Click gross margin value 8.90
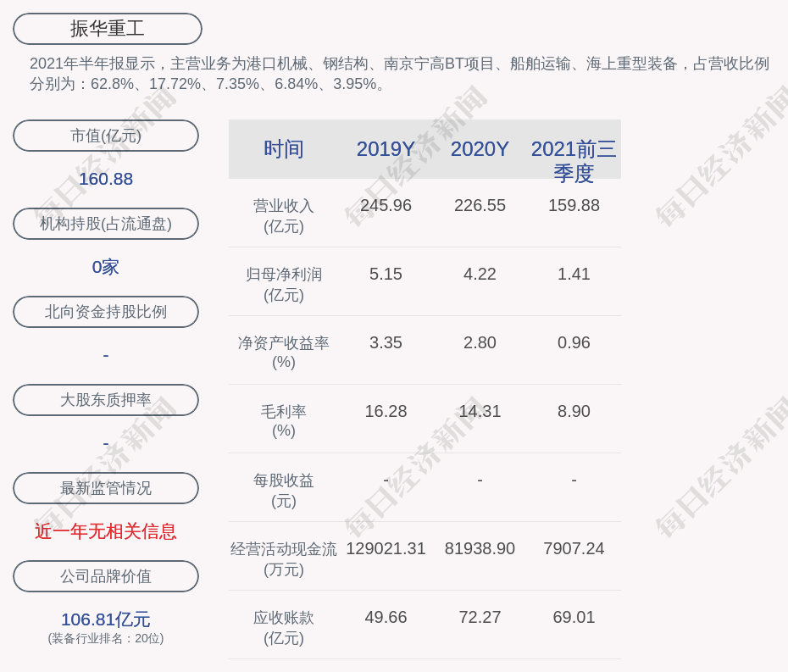The image size is (788, 672). click(574, 411)
